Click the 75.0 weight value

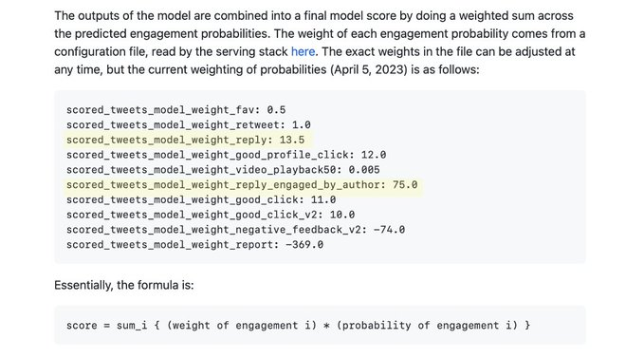pyautogui.click(x=405, y=184)
